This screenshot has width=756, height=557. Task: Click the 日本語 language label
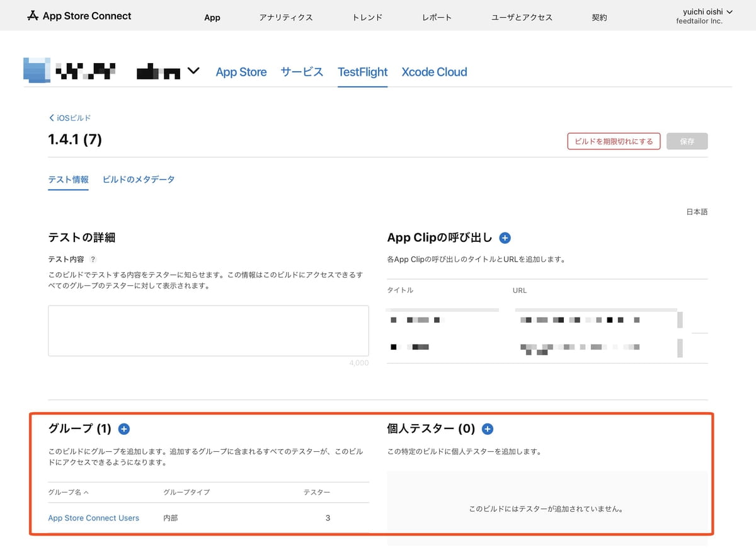coord(697,212)
